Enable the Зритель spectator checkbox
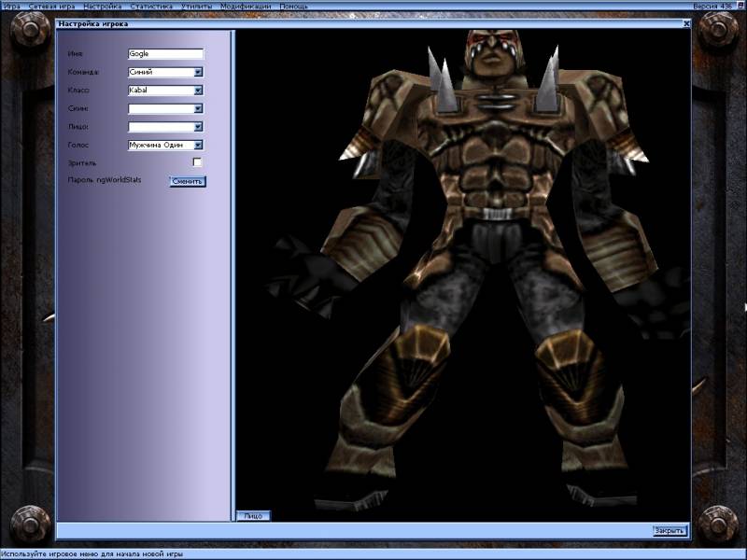 point(197,162)
